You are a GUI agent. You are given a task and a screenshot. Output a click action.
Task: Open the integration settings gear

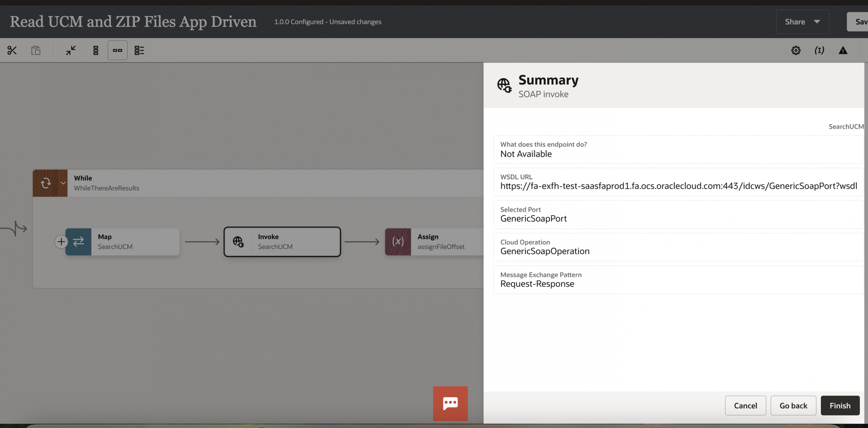(796, 50)
